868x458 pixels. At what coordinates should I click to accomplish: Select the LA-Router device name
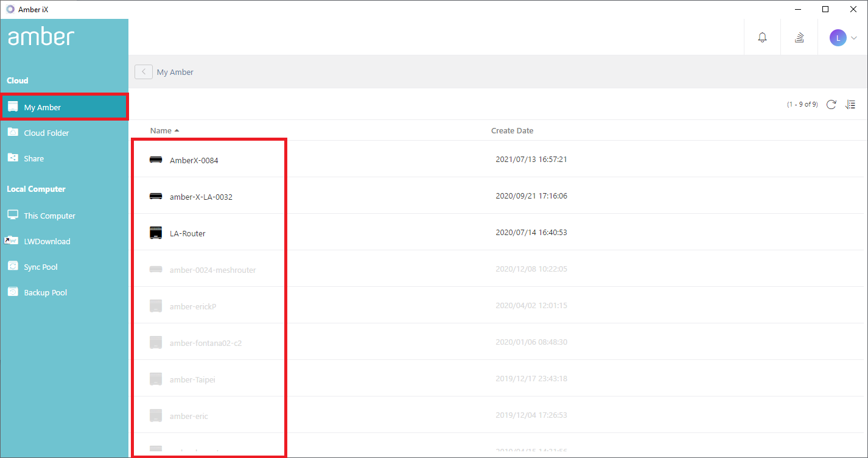point(187,234)
